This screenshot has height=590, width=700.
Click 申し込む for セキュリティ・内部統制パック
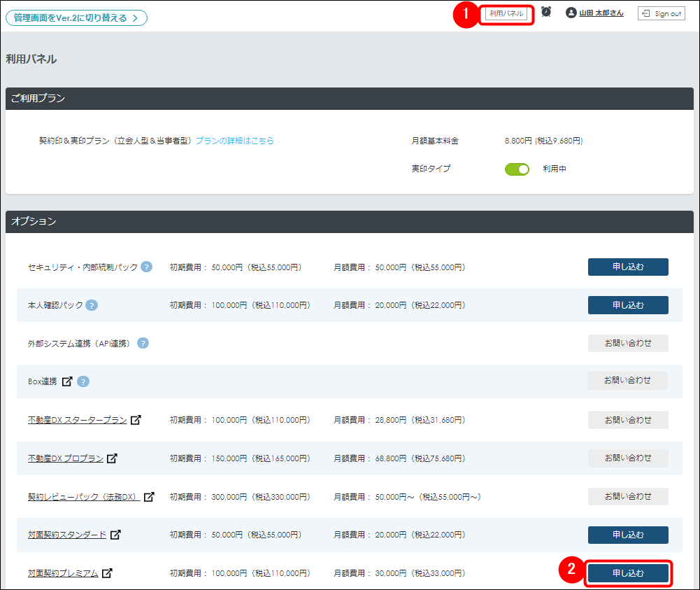point(627,267)
